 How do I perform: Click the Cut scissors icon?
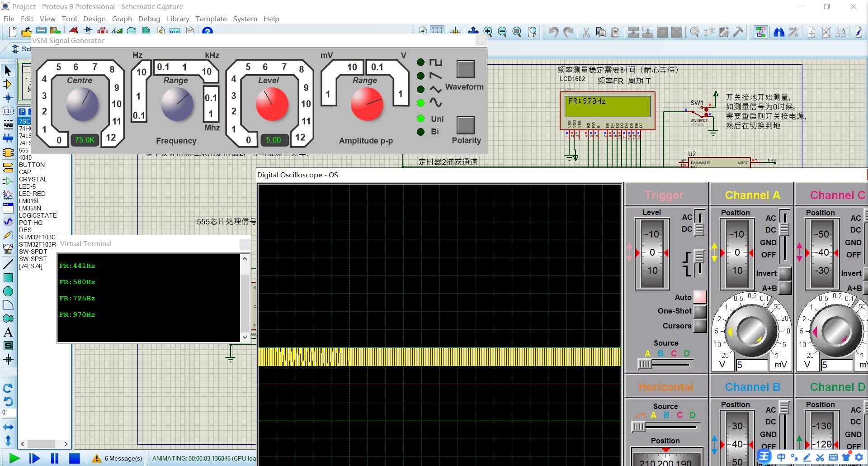586,32
